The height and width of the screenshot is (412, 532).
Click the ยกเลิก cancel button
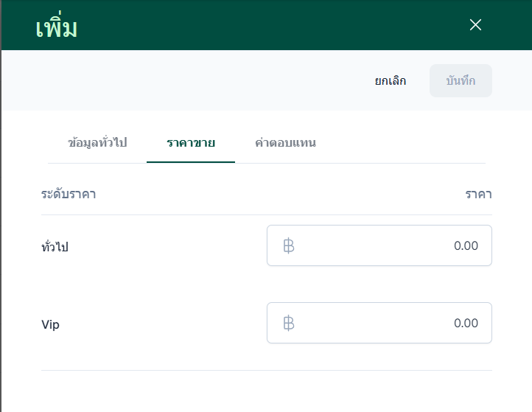pos(390,81)
